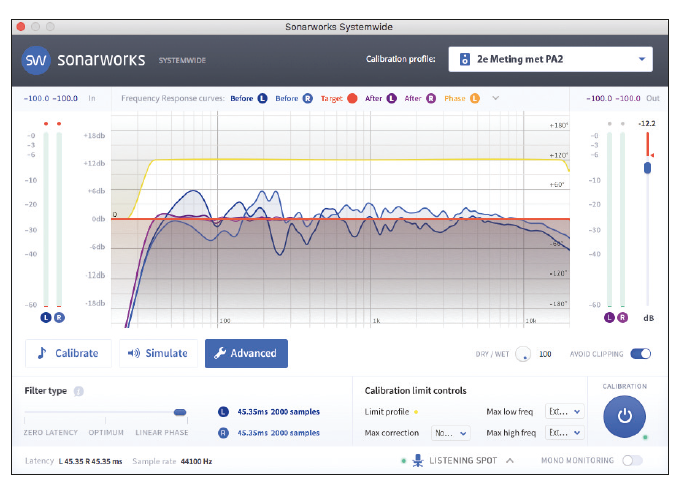Toggle the Phase Left curve indicator
Image resolution: width=682 pixels, height=487 pixels.
[475, 98]
